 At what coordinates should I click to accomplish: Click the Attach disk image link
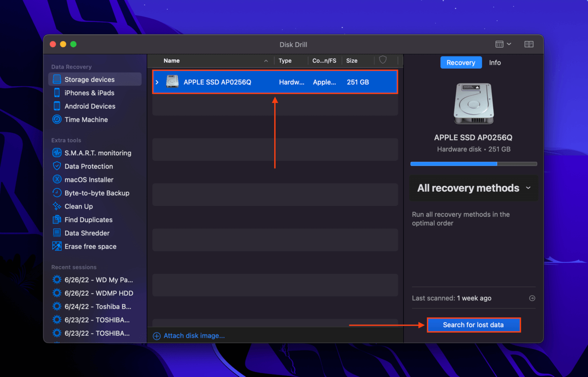click(x=194, y=336)
